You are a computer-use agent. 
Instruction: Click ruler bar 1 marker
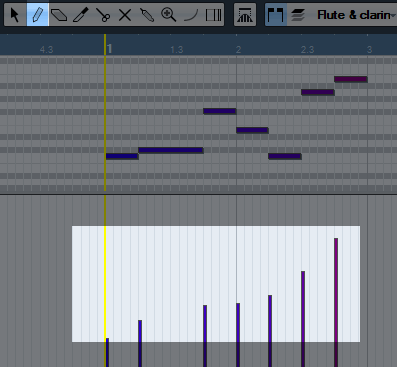click(x=110, y=49)
